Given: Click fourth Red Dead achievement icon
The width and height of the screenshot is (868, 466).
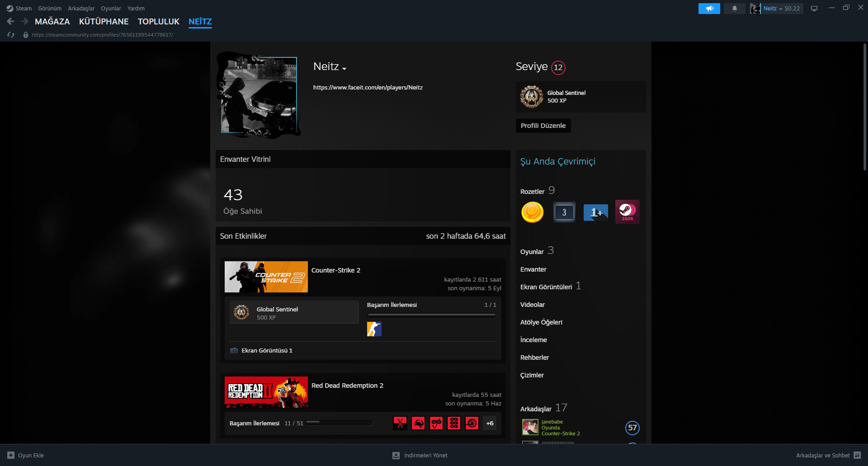Looking at the screenshot, I should click(x=454, y=423).
